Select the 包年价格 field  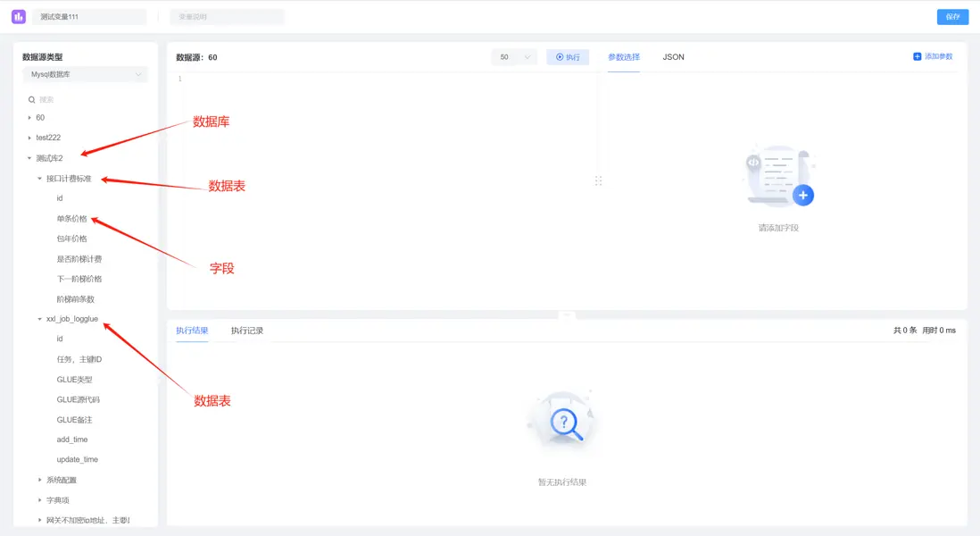pos(72,239)
